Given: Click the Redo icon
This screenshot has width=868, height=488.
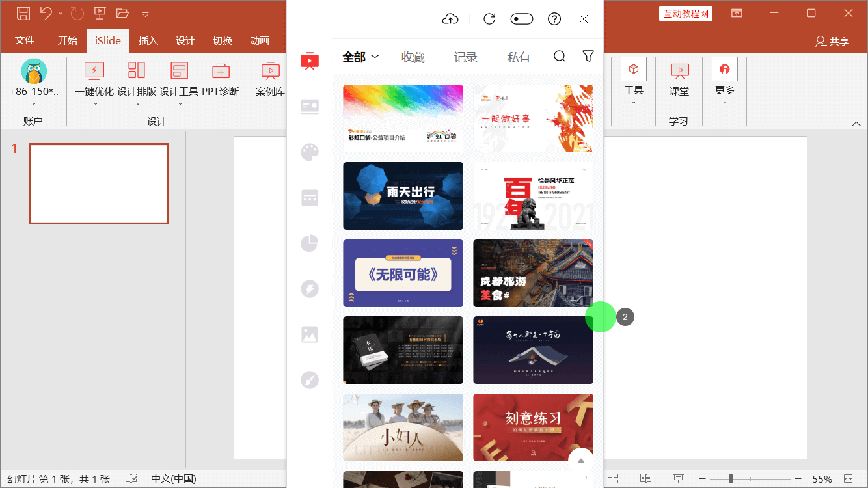Looking at the screenshot, I should coord(77,13).
